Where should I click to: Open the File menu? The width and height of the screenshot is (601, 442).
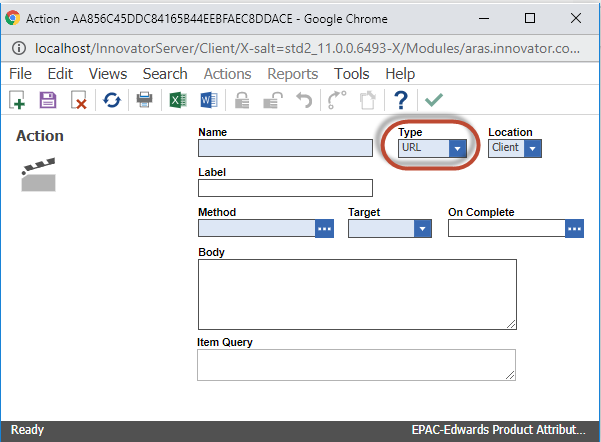(20, 74)
